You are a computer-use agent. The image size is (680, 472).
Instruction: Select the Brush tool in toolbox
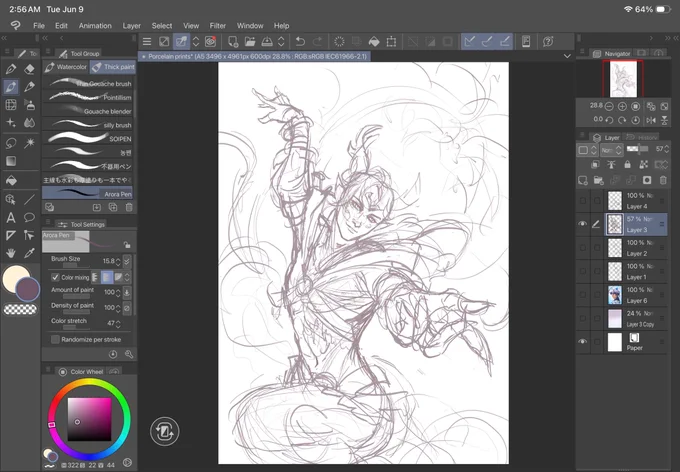pos(11,87)
